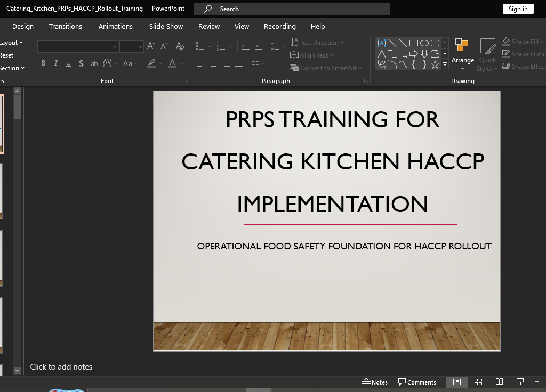Screen dimensions: 546x392
Task: Open Line Spacing dropdown
Action: (278, 46)
